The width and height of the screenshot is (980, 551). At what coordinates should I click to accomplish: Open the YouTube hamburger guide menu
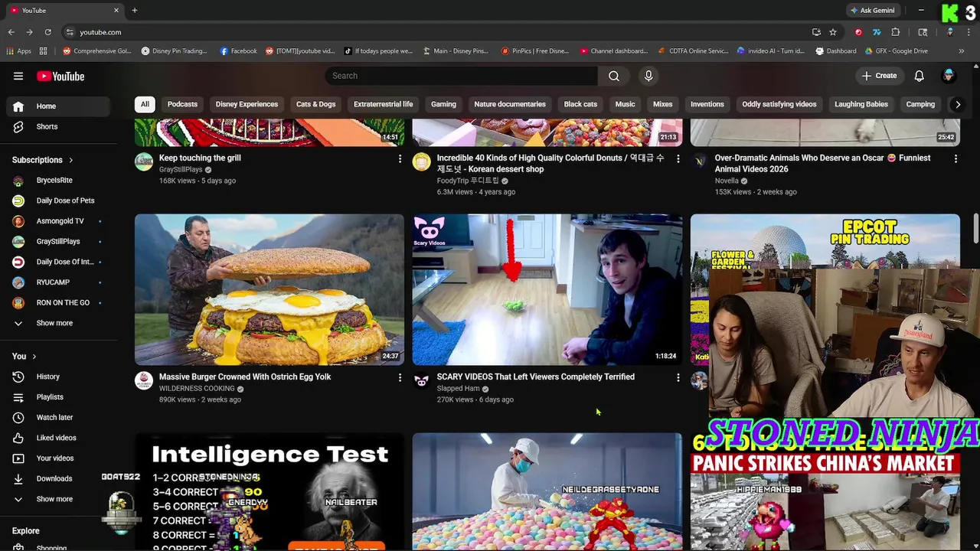click(18, 76)
